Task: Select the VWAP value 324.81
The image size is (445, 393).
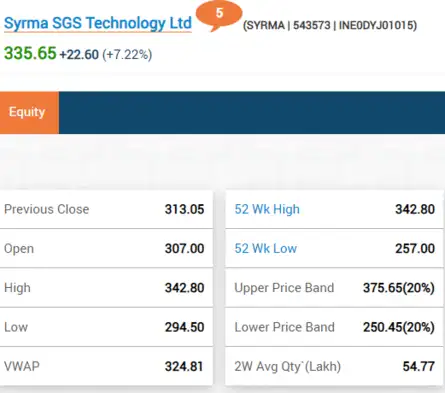Action: (x=184, y=367)
